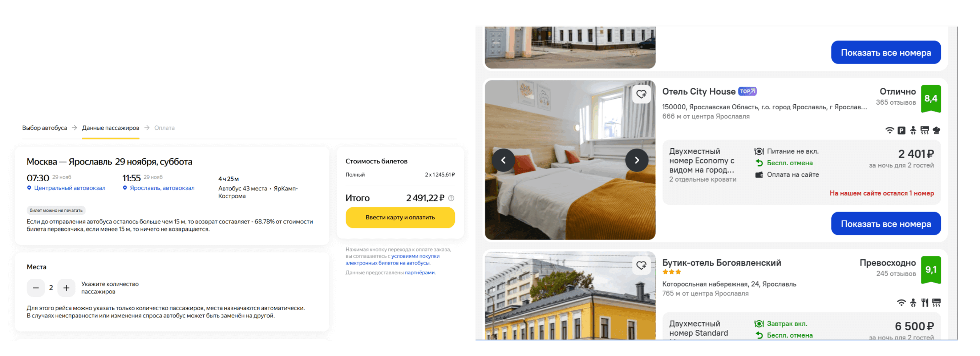Screen dimensions: 980x356
Task: Click the info icon beside Итого price
Action: point(451,198)
